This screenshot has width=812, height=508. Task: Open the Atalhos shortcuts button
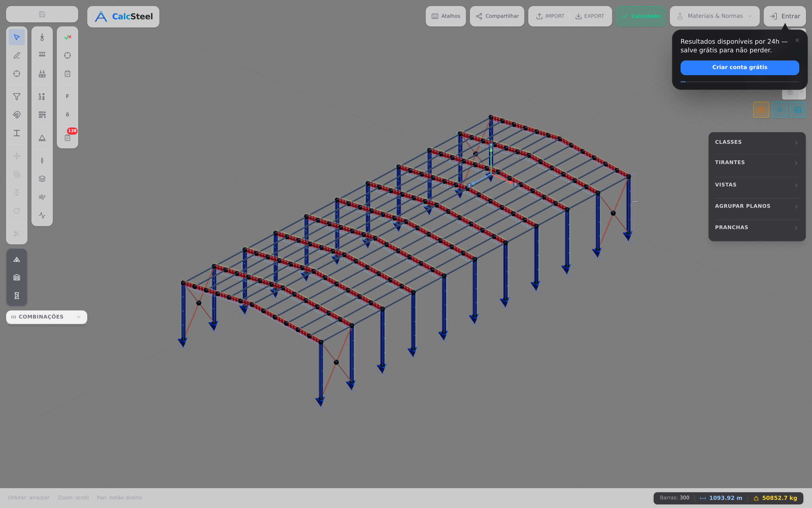point(446,16)
